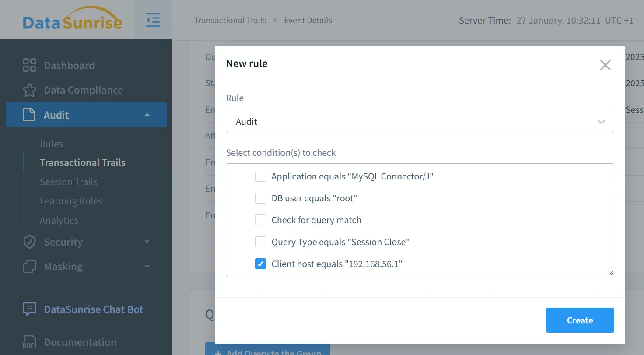Close the New rule dialog
Viewport: 644px width, 355px height.
point(605,65)
